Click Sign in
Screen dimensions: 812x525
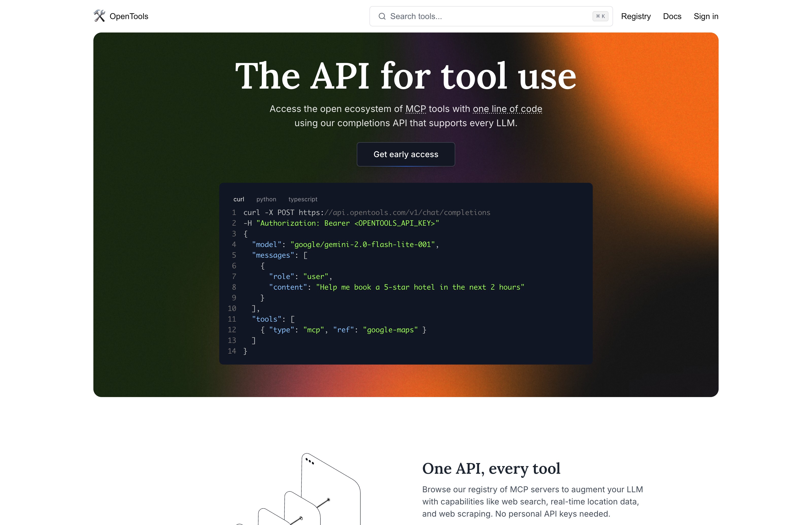point(706,16)
